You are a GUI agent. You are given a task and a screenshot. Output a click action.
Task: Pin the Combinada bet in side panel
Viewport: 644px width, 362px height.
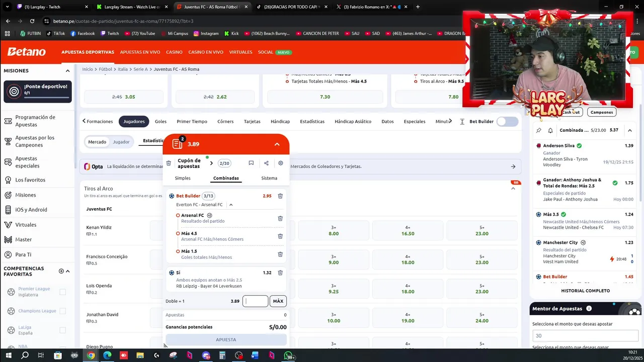pyautogui.click(x=539, y=130)
